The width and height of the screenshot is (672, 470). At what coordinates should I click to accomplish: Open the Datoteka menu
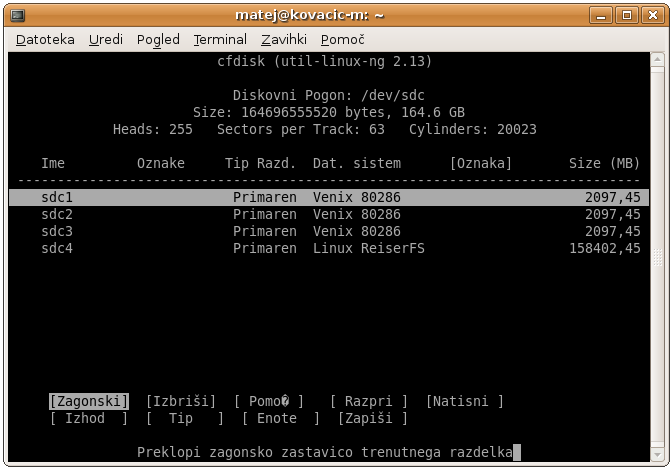[x=45, y=39]
